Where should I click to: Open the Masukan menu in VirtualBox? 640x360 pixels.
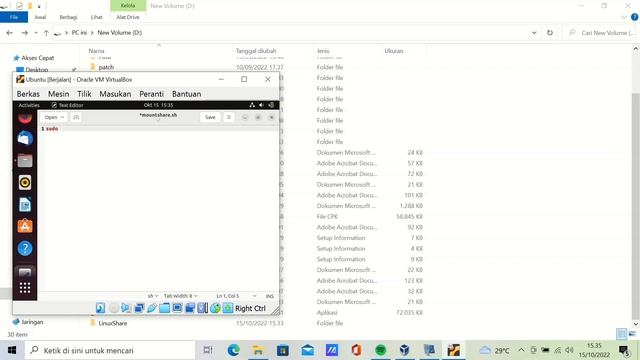[115, 94]
